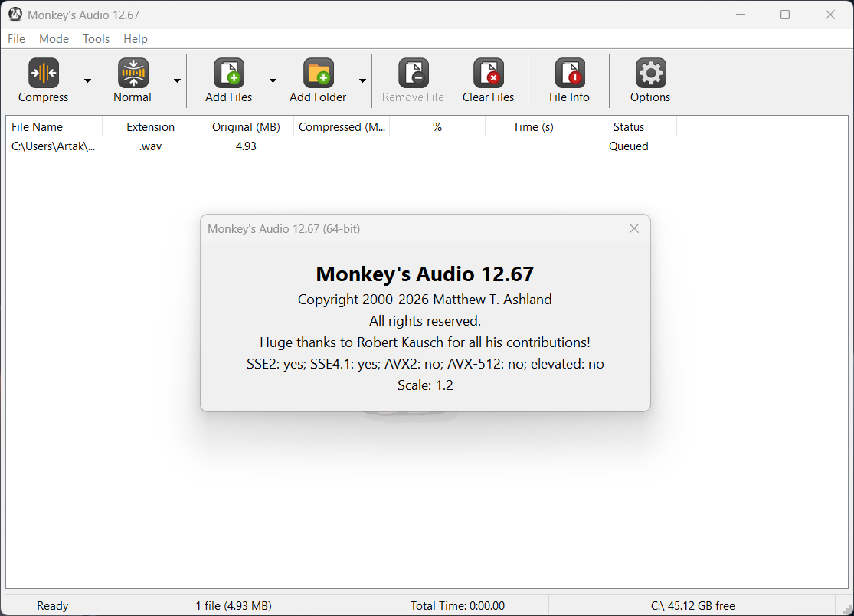The width and height of the screenshot is (854, 616).
Task: Open the Tools menu
Action: (x=96, y=38)
